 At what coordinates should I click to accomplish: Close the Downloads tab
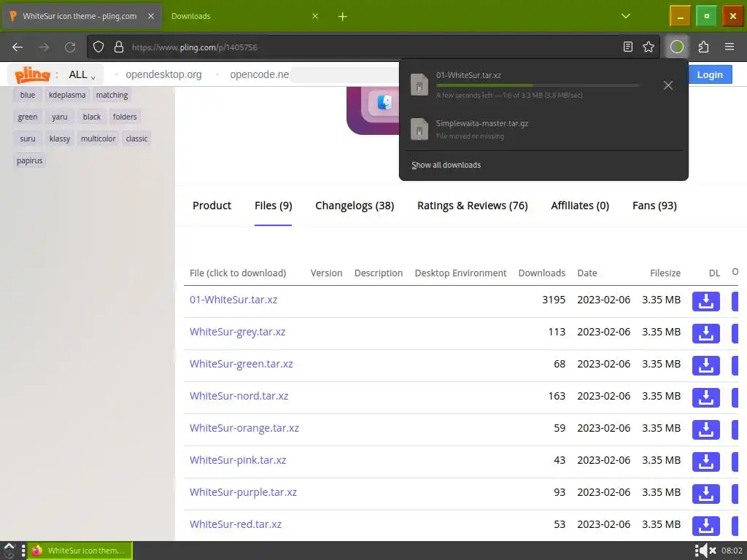(315, 16)
